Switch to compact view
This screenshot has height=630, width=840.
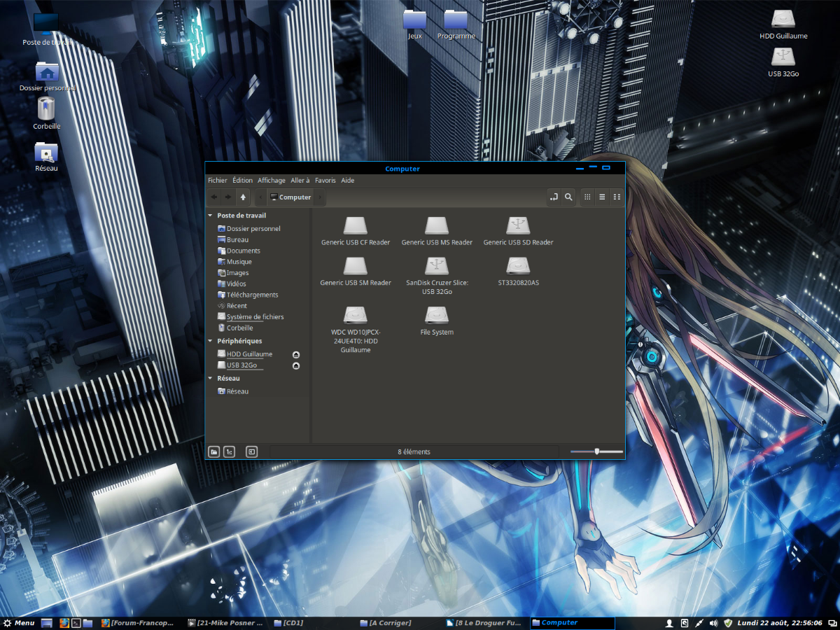[x=617, y=197]
